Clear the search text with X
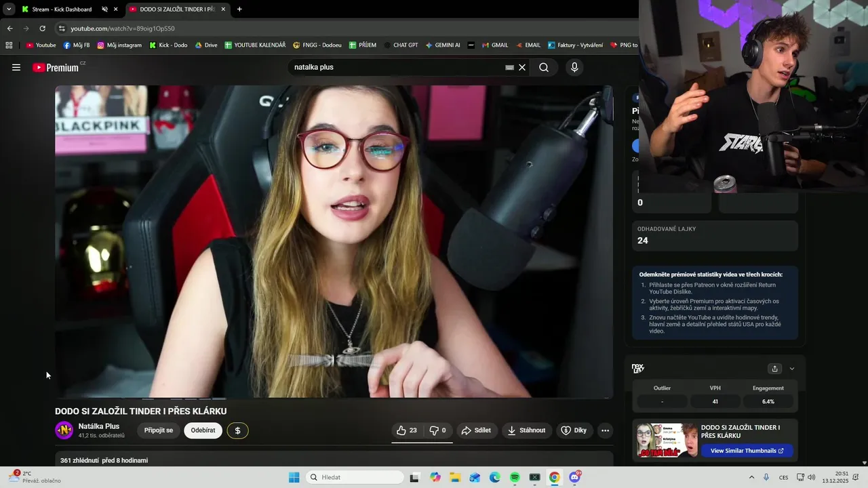The height and width of the screenshot is (488, 868). coord(522,67)
